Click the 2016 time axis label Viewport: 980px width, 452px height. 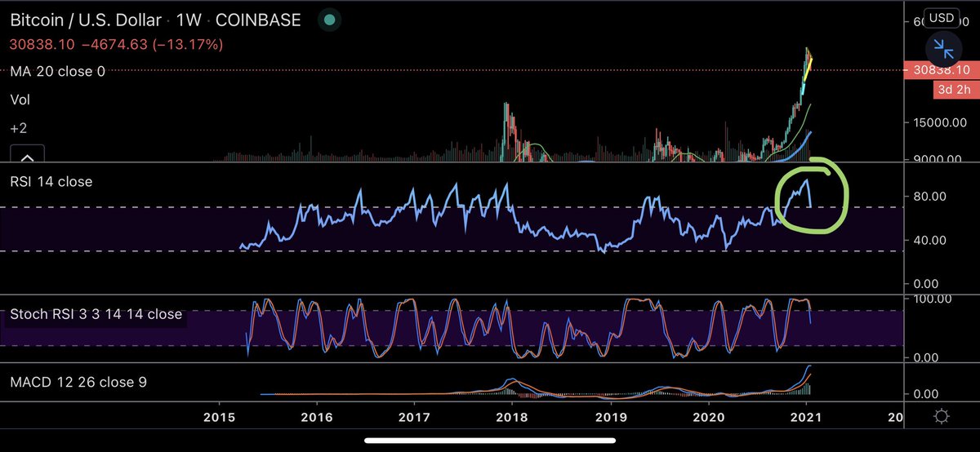click(317, 417)
